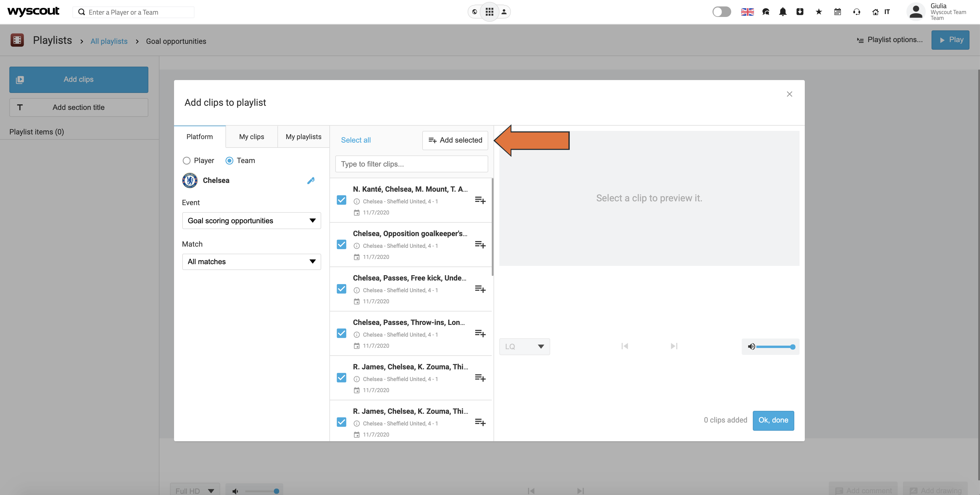Screen dimensions: 980x495
Task: Click the downloads icon in the top bar
Action: click(x=800, y=12)
